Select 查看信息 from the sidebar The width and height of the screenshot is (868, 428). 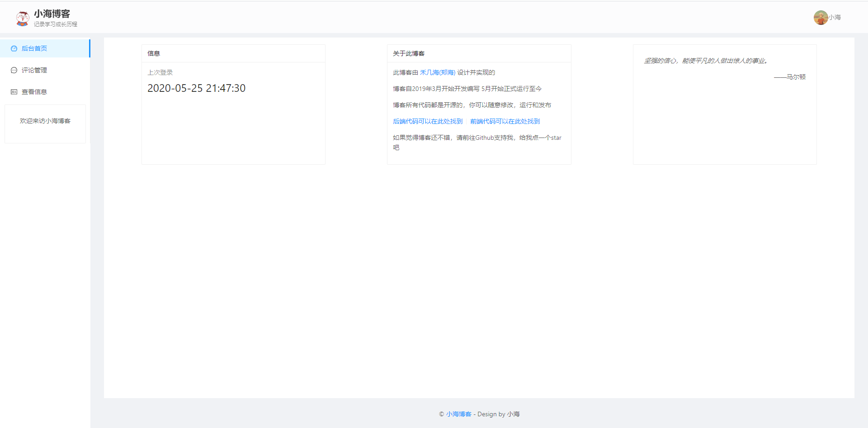coord(34,92)
